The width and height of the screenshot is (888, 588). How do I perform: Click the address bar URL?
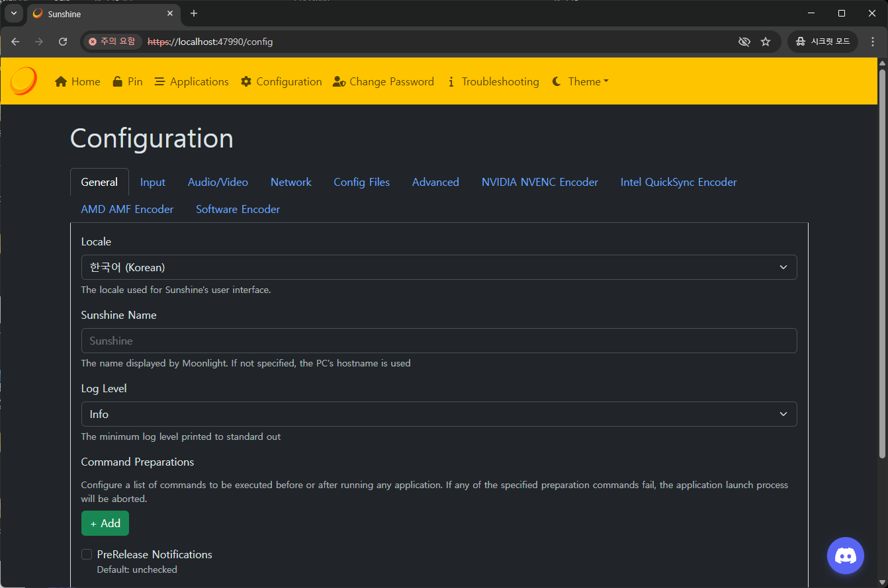click(210, 42)
